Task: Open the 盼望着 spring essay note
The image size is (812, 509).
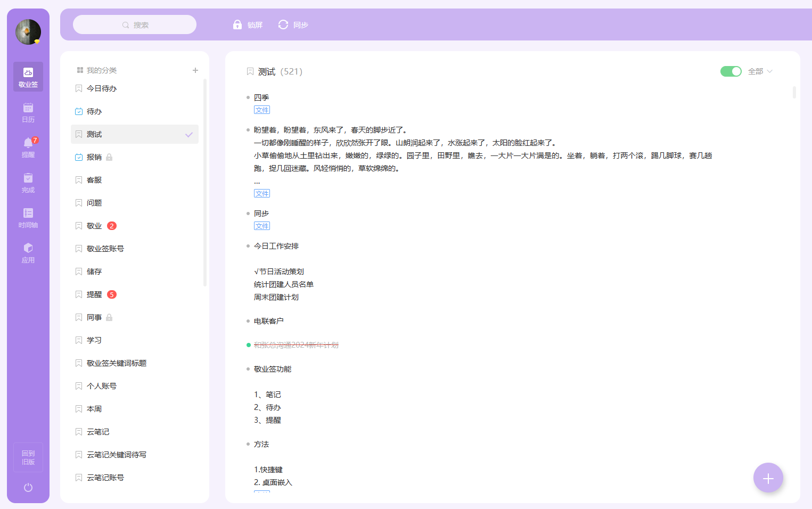Action: click(483, 155)
